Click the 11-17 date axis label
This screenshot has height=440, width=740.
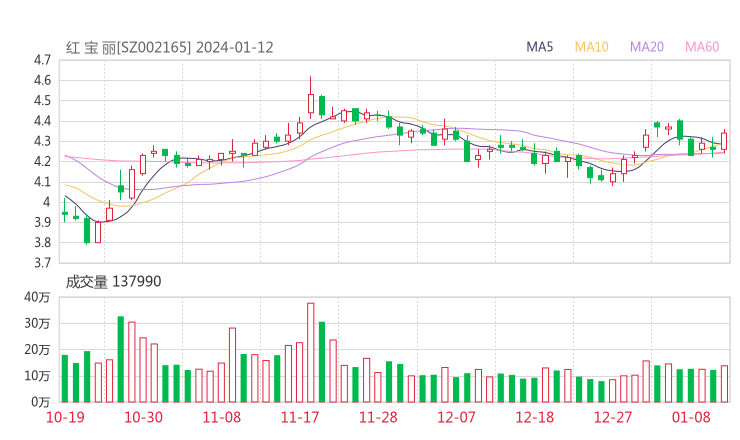tap(300, 417)
